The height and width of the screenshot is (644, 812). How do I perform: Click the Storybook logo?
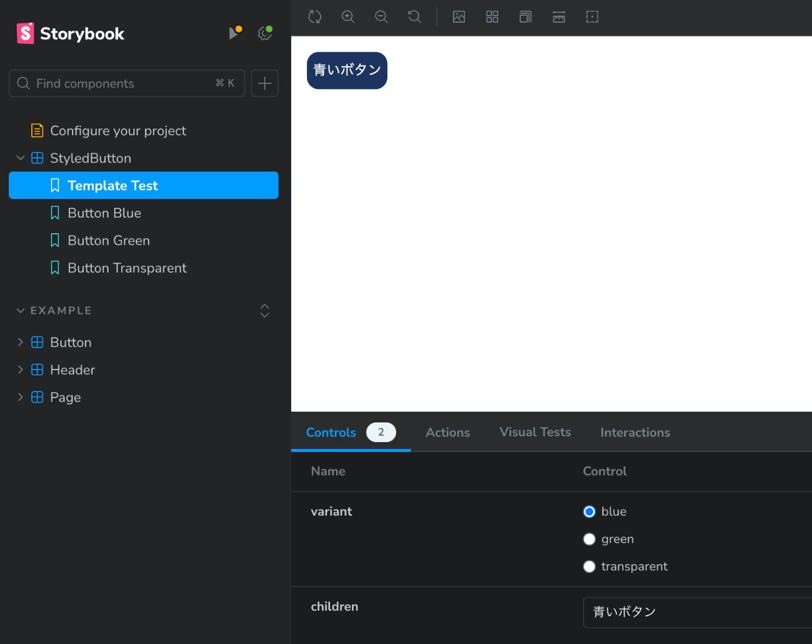pos(70,34)
